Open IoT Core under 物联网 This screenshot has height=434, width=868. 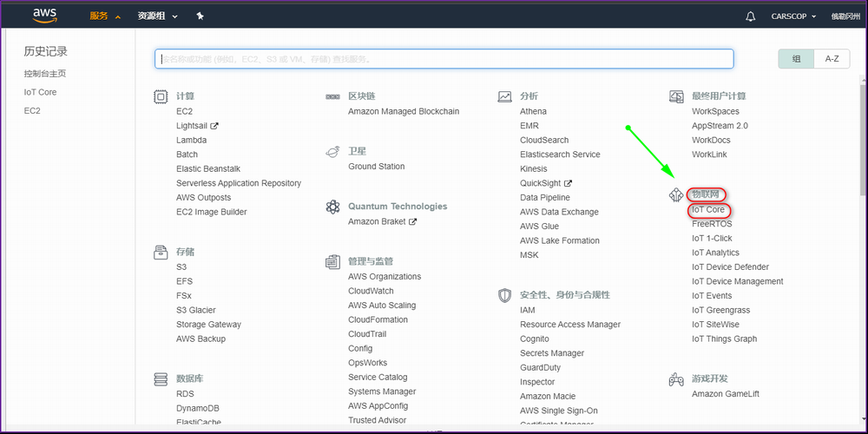coord(708,210)
